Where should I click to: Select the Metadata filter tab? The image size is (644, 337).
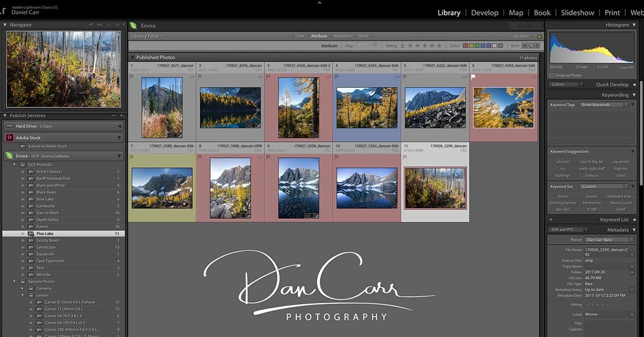pyautogui.click(x=343, y=36)
